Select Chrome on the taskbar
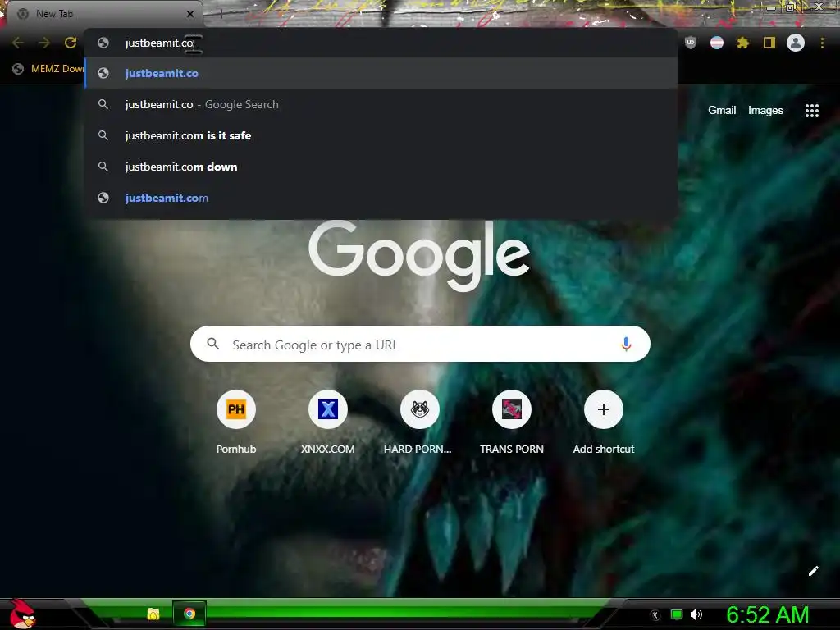 [x=189, y=614]
